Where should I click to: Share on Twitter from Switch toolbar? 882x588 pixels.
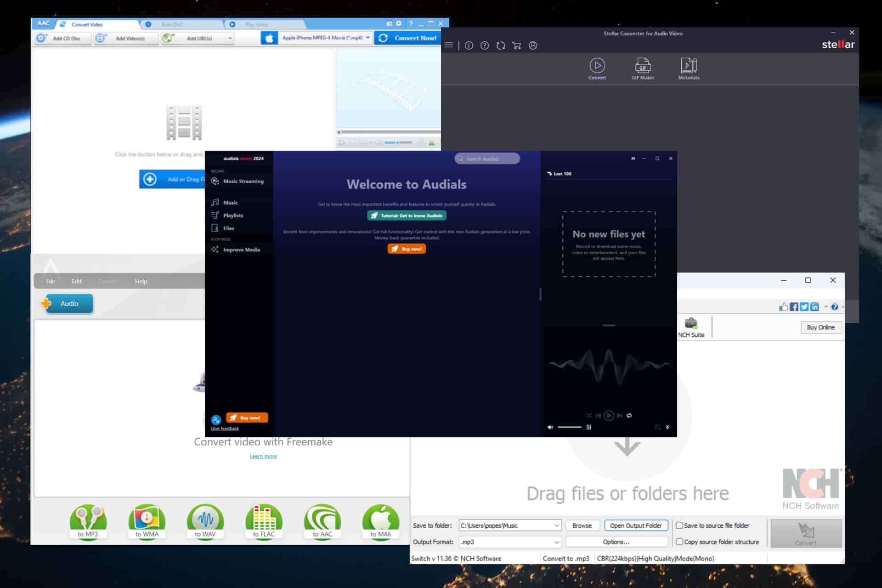pos(804,307)
